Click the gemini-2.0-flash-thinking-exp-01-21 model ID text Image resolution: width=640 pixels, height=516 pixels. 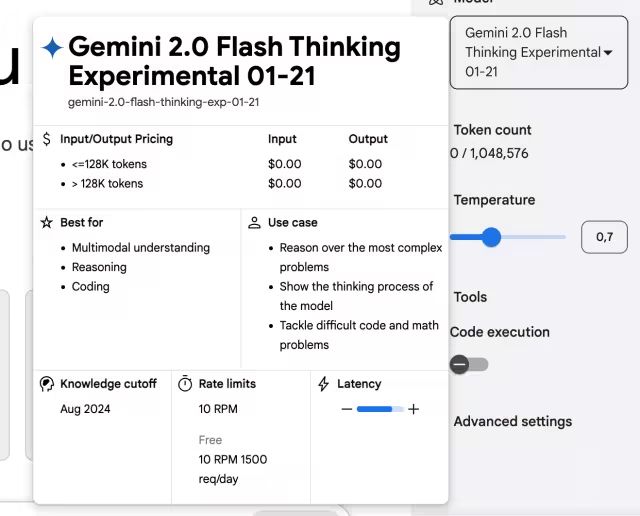pos(164,102)
